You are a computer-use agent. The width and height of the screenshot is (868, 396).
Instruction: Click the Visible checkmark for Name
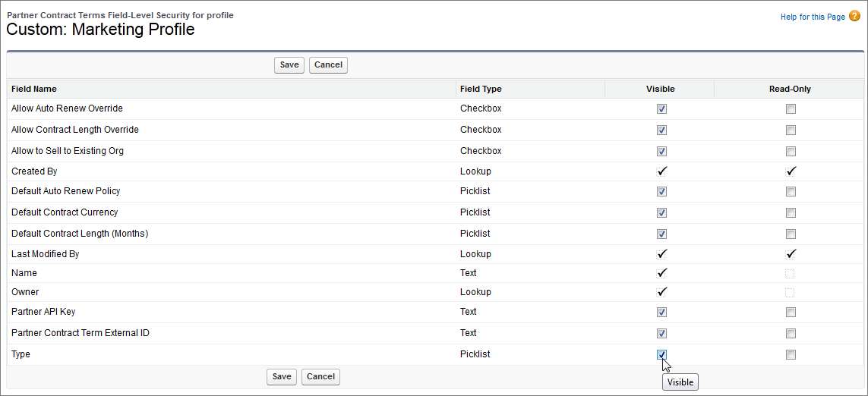[661, 272]
